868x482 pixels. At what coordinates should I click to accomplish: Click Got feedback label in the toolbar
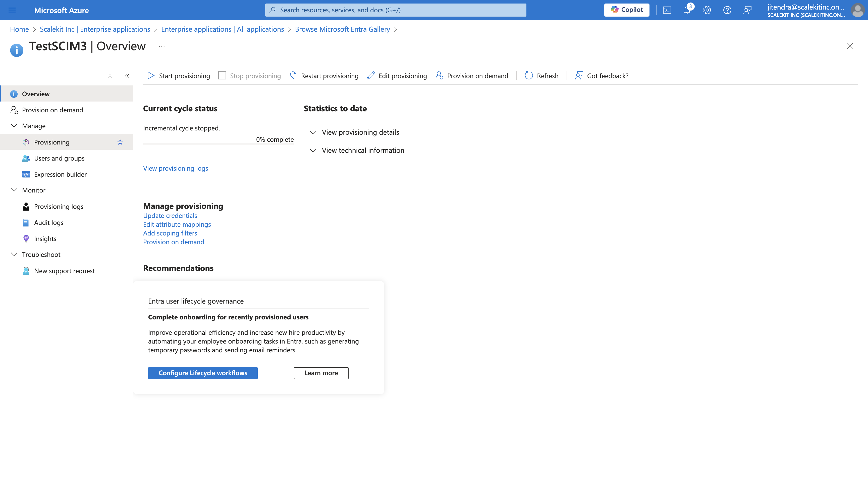click(608, 76)
